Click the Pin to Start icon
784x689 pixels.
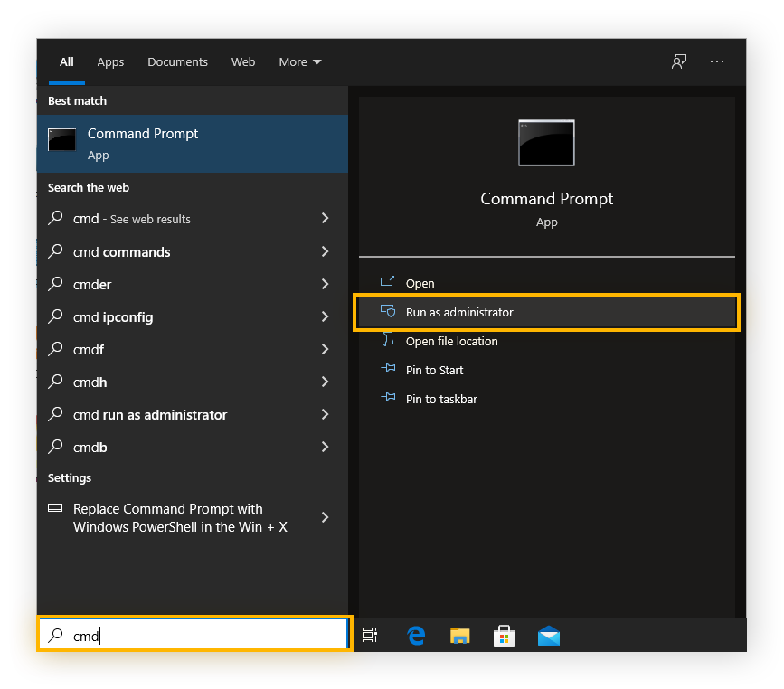pos(389,370)
